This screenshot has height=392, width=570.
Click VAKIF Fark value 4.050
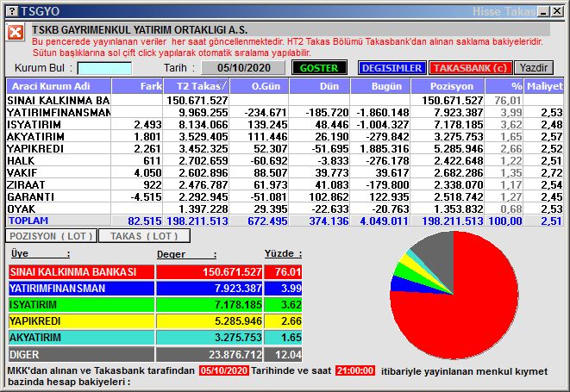147,173
